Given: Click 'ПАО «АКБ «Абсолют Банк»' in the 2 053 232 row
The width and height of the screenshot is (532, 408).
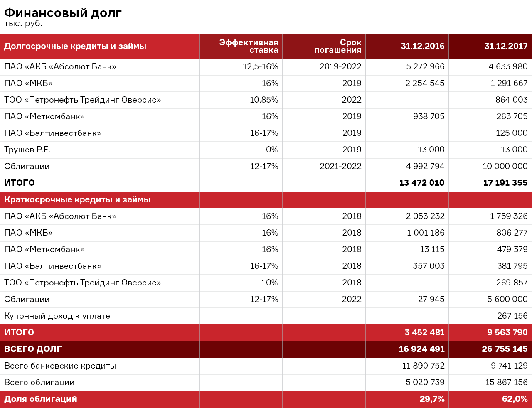Looking at the screenshot, I should point(60,216).
